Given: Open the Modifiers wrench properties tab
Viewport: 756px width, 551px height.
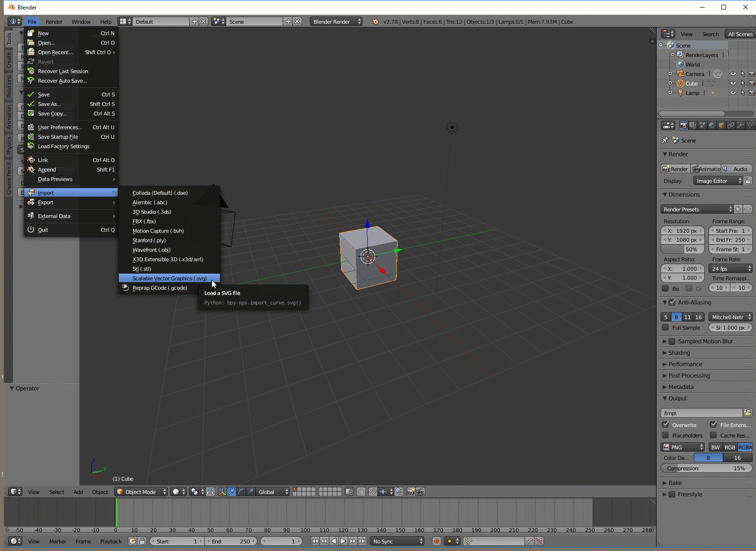Looking at the screenshot, I should [x=740, y=125].
